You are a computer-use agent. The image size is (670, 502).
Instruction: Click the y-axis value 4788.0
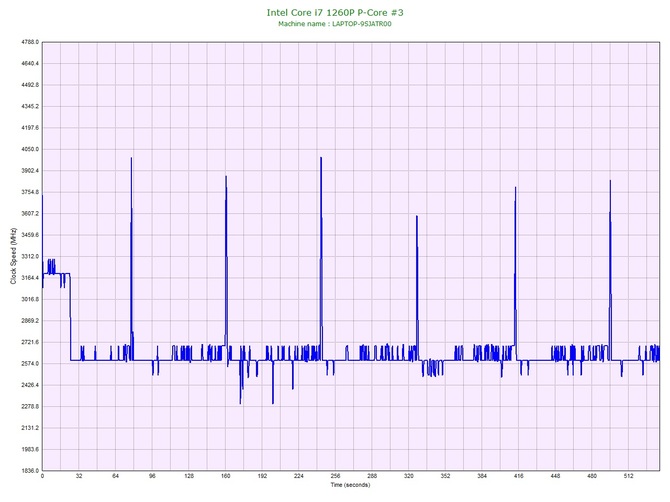tap(30, 42)
